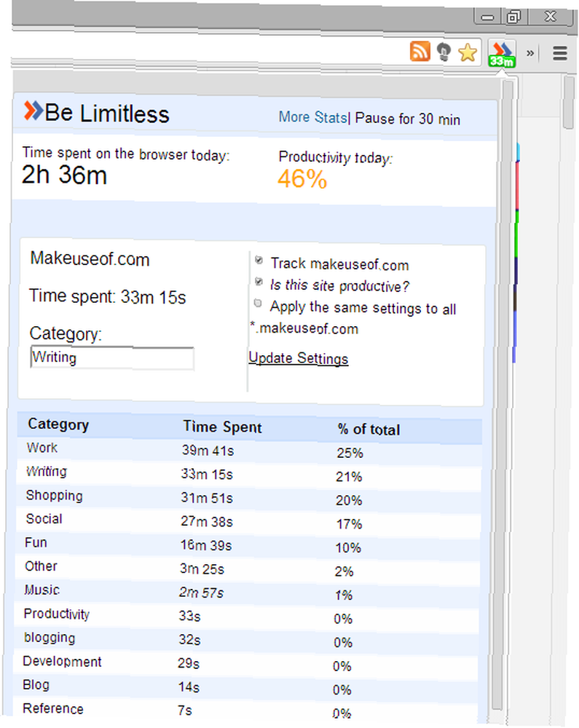
Task: Open the Chrome hamburger menu
Action: pyautogui.click(x=560, y=53)
